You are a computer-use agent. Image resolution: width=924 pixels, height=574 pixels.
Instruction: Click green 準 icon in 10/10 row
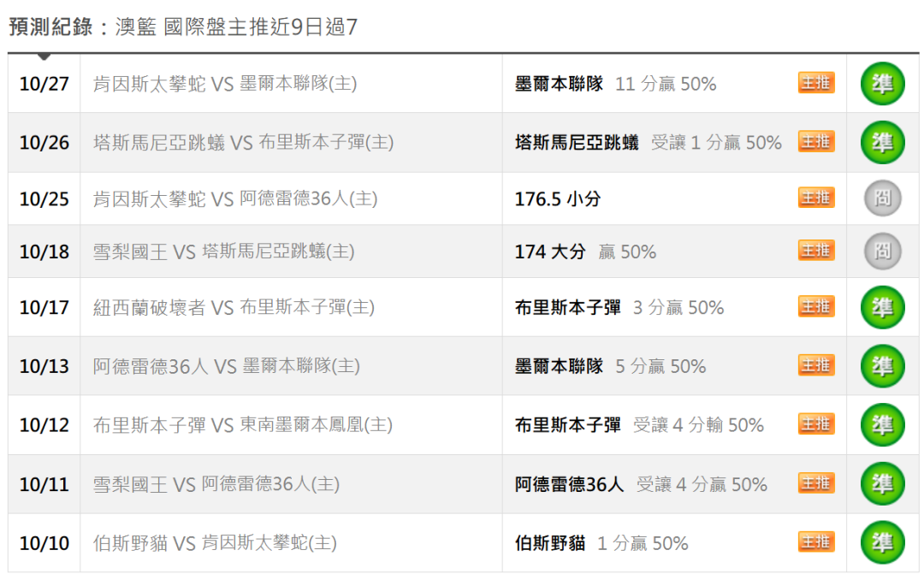click(882, 542)
